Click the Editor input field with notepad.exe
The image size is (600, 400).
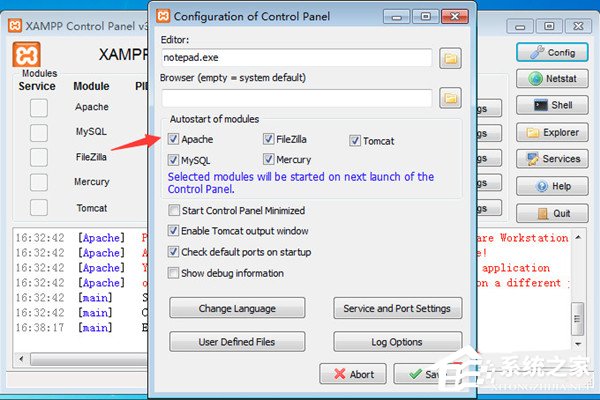297,58
